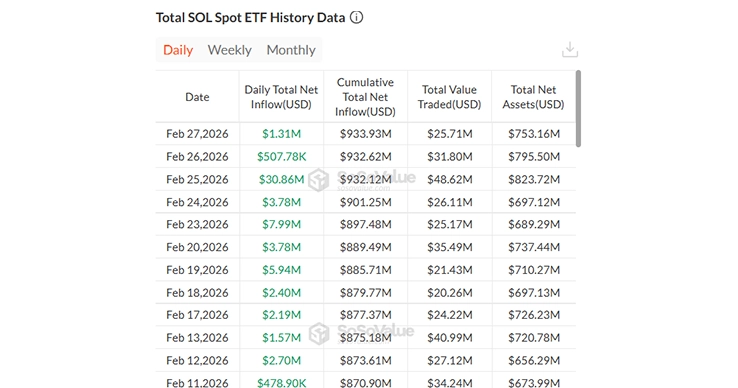Click the $26.11M value traded cell

tap(449, 202)
